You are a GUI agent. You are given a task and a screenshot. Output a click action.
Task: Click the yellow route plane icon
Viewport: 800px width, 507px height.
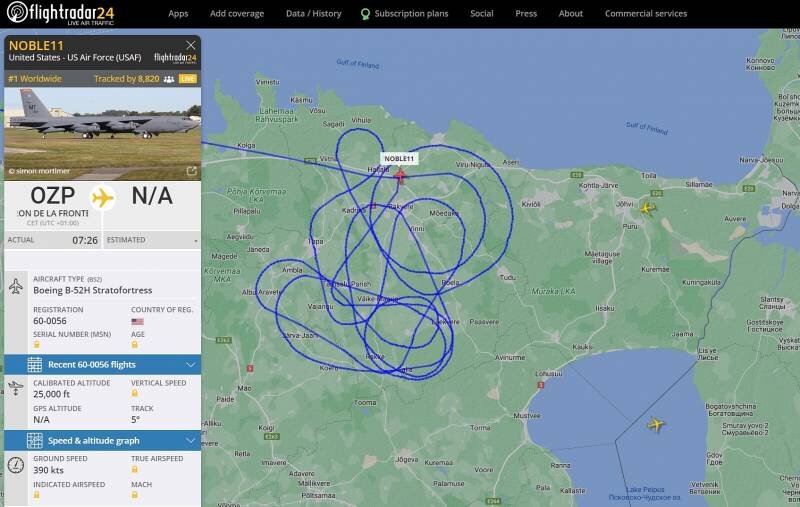[103, 198]
